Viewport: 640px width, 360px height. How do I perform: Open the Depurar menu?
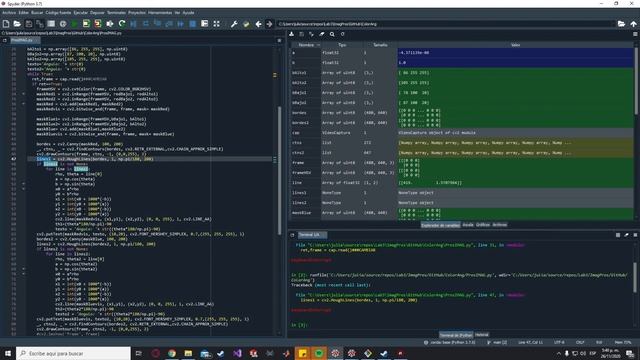[97, 13]
